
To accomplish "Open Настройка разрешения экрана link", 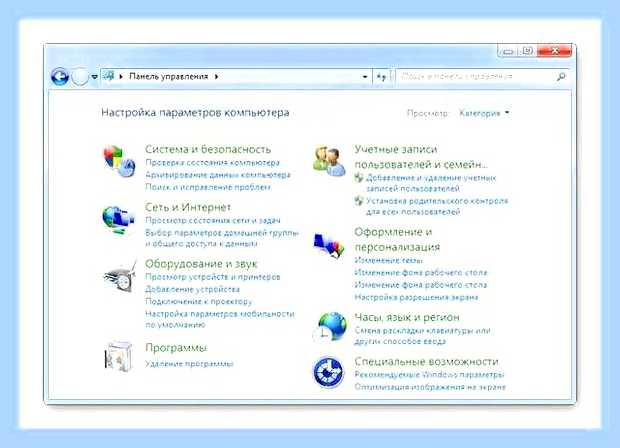I will tap(416, 297).
